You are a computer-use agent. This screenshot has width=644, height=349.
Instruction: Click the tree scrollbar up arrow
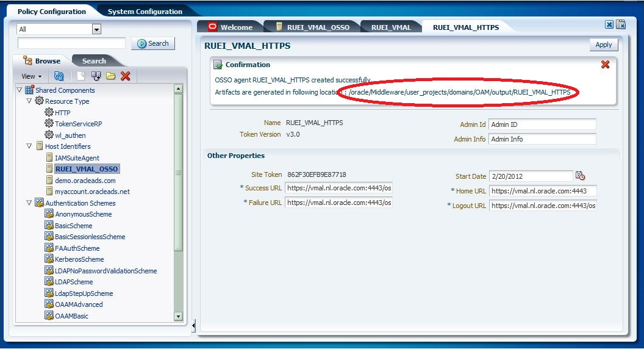tap(178, 89)
